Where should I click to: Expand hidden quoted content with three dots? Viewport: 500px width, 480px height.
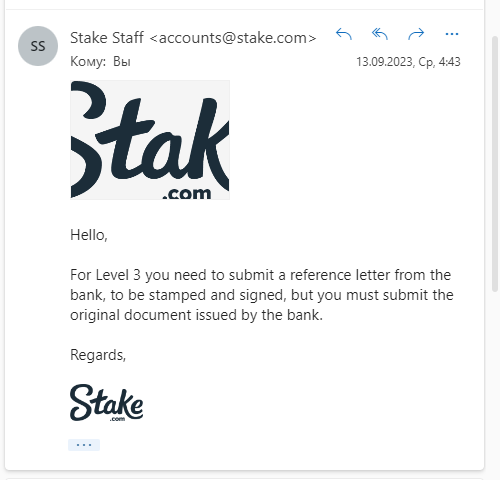(84, 445)
